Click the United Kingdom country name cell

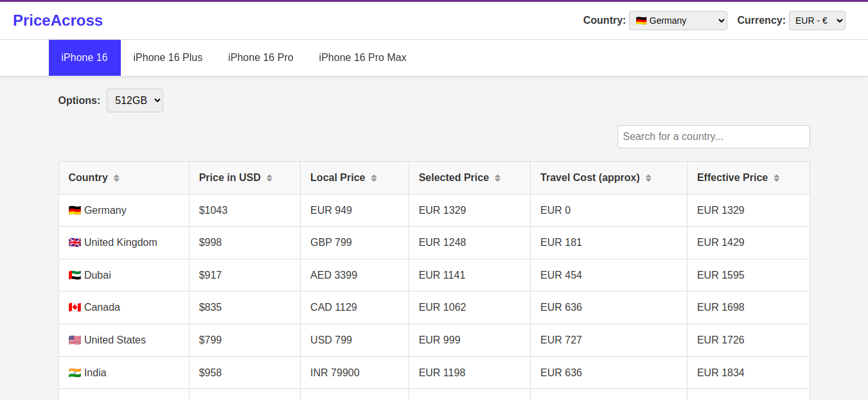(x=124, y=243)
